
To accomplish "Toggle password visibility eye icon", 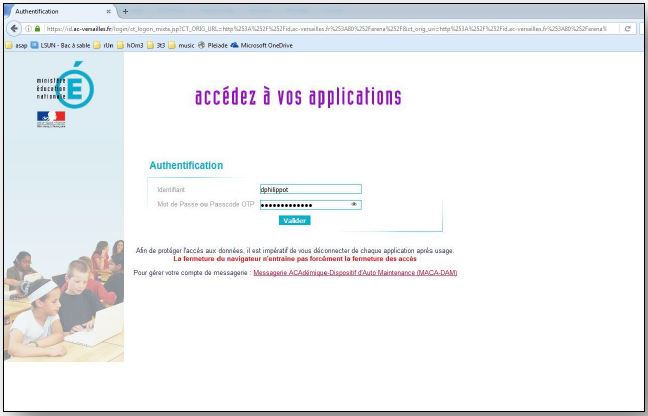I will click(x=353, y=204).
